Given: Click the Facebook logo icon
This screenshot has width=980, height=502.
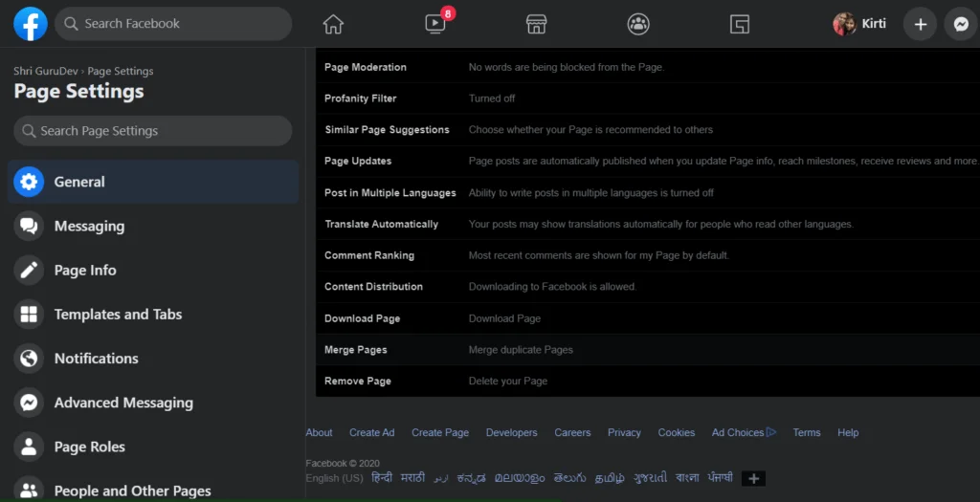Looking at the screenshot, I should pyautogui.click(x=31, y=24).
